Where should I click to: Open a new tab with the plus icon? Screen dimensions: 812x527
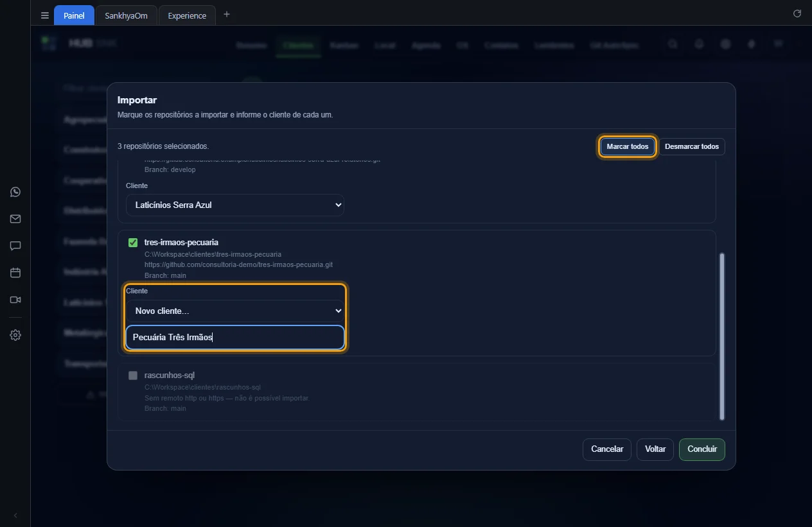pos(226,14)
